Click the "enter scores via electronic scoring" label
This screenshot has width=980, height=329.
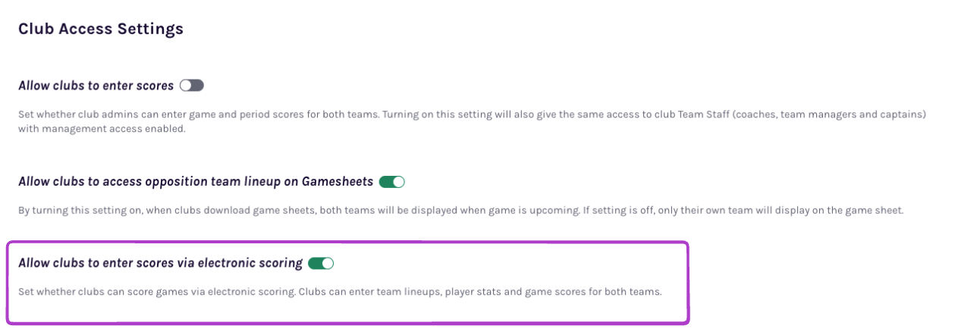(x=160, y=264)
